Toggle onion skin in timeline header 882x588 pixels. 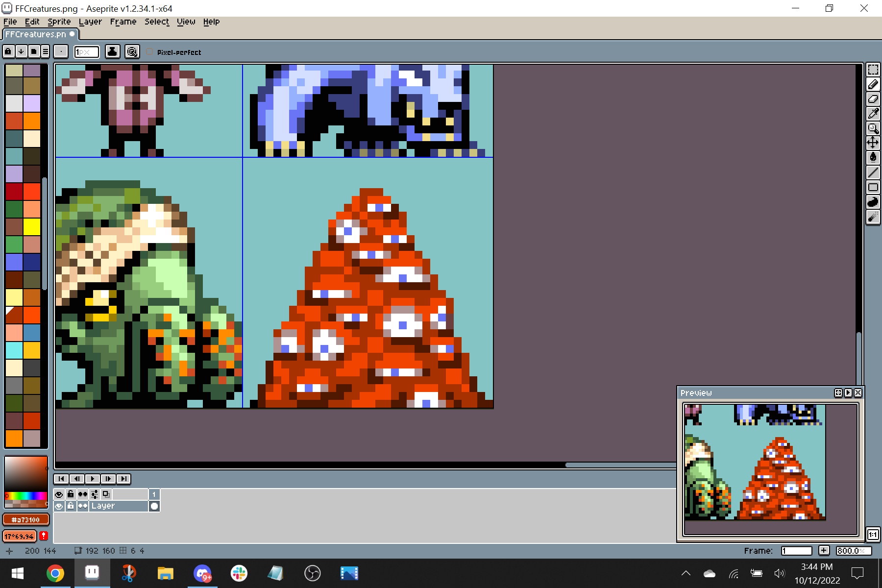click(106, 494)
